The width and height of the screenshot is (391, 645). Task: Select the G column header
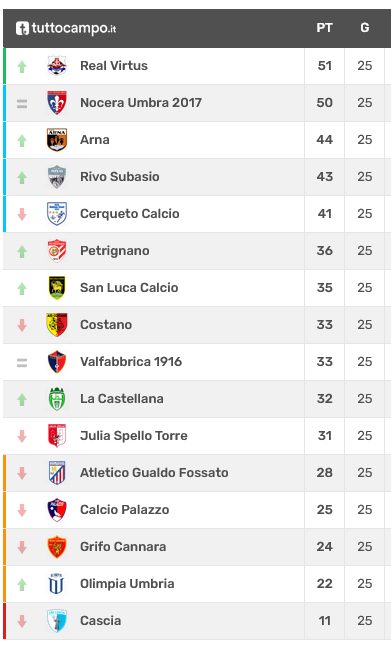[365, 28]
